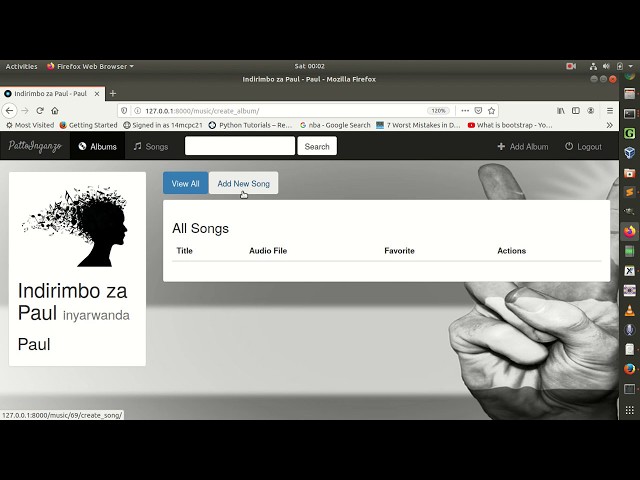This screenshot has height=480, width=640.
Task: Click the album cover silhouette image
Action: [x=76, y=226]
